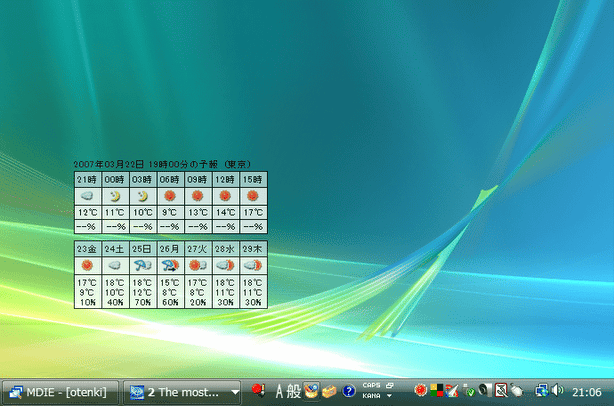Click the '12℃' temperature under 21時
This screenshot has width=614, height=406.
[88, 213]
